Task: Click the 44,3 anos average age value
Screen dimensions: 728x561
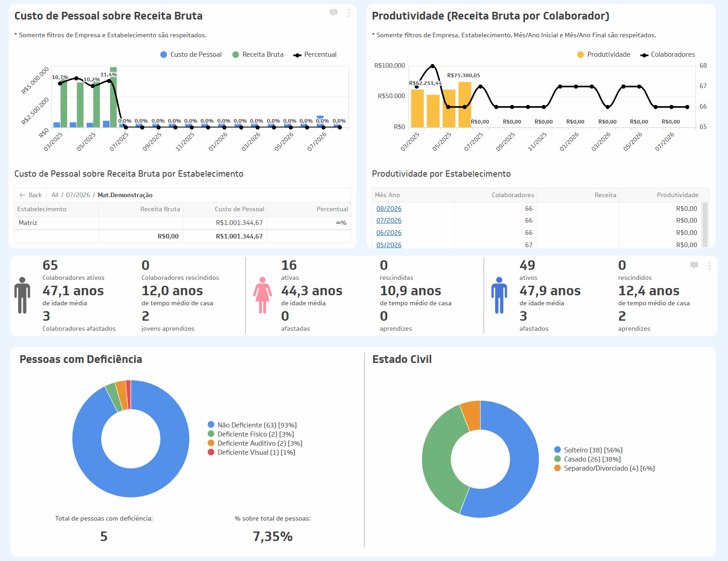Action: coord(312,291)
